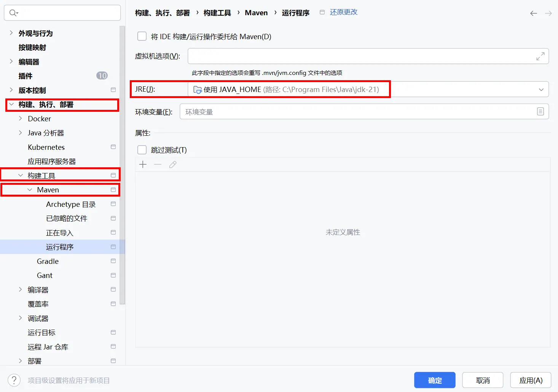Click the 还原更改 link
Screen dimensions: 558x392
click(x=343, y=12)
